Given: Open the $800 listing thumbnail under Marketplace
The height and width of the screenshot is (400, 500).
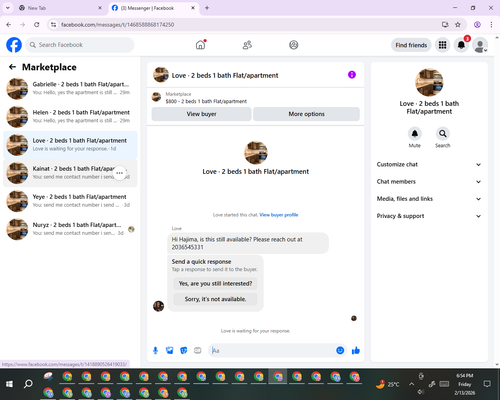Looking at the screenshot, I should 156,97.
